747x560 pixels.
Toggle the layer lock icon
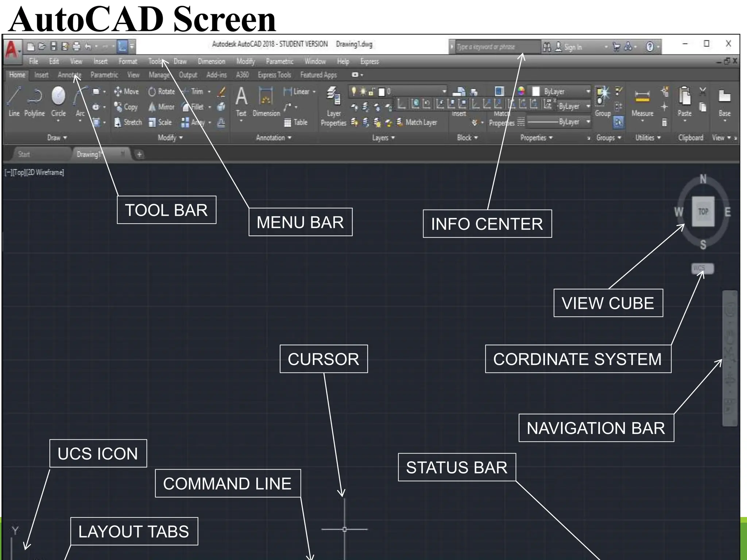(x=372, y=92)
